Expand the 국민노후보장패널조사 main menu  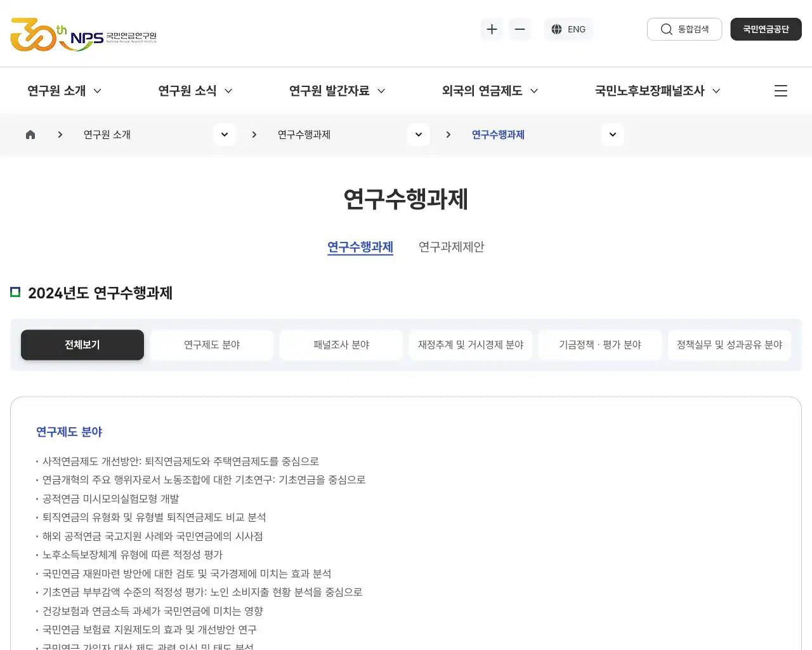tap(657, 91)
